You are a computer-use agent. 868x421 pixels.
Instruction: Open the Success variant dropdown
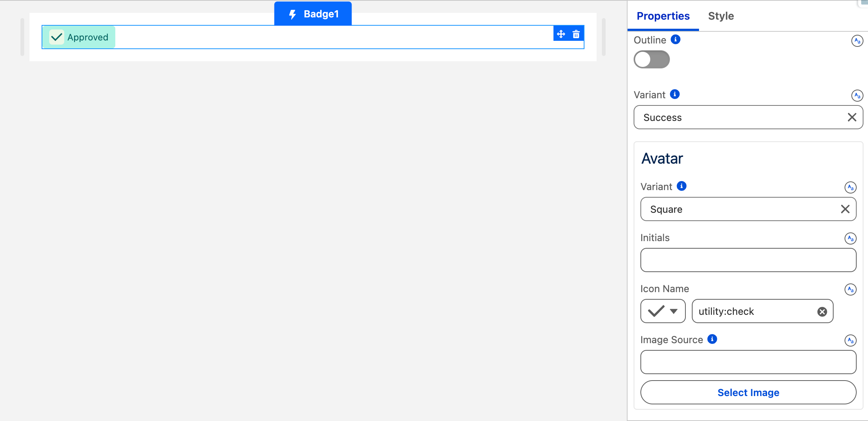(741, 118)
